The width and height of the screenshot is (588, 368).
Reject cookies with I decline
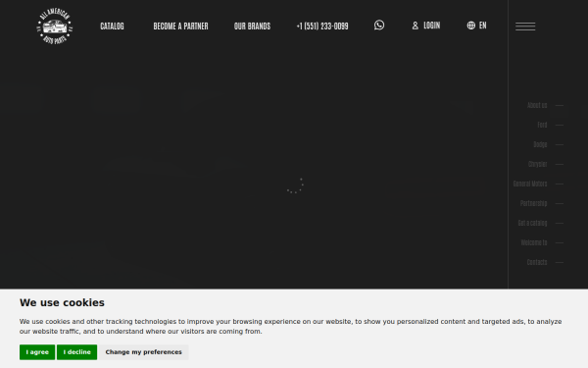(76, 352)
